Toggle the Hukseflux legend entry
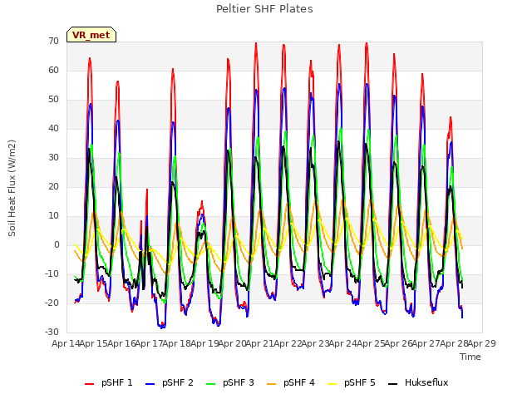 (418, 382)
